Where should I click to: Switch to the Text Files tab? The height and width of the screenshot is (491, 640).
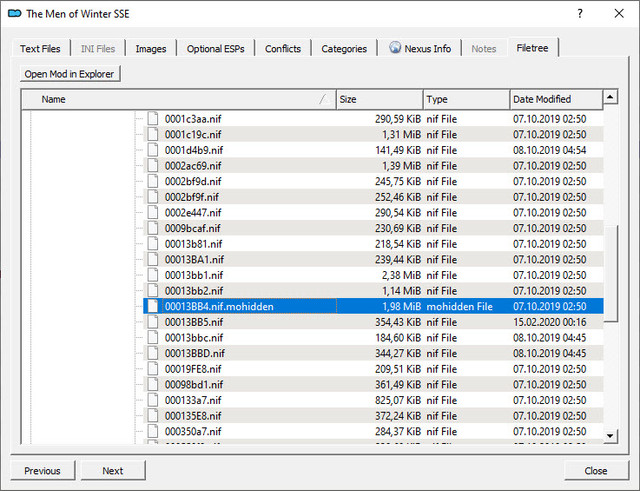pos(40,49)
